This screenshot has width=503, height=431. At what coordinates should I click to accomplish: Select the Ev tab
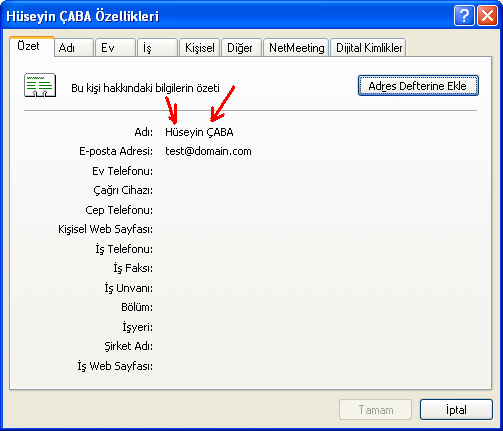(x=115, y=48)
